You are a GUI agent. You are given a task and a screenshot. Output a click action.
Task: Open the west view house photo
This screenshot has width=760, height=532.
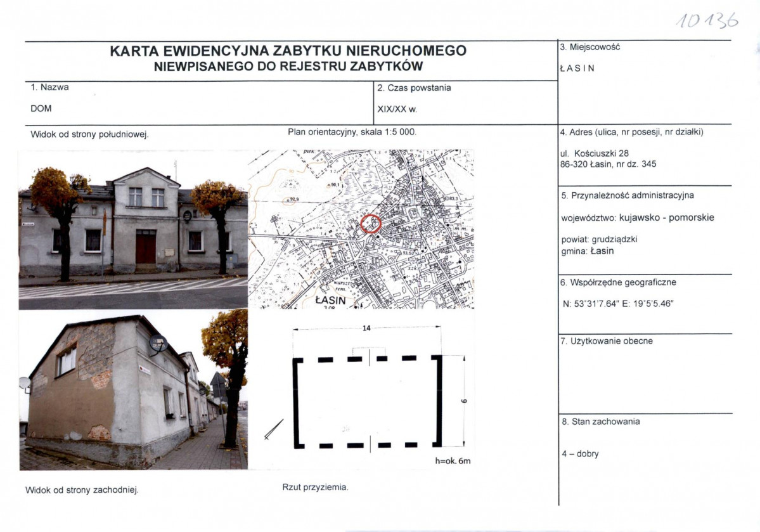click(133, 390)
